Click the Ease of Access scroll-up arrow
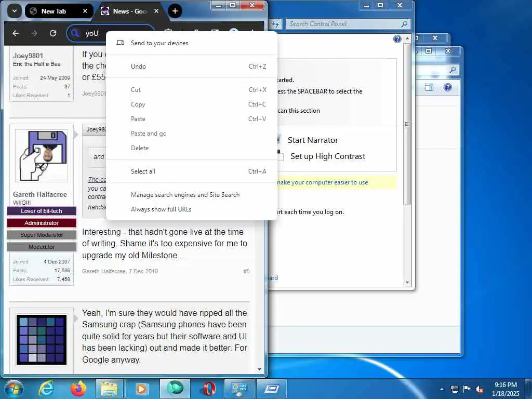 click(407, 38)
